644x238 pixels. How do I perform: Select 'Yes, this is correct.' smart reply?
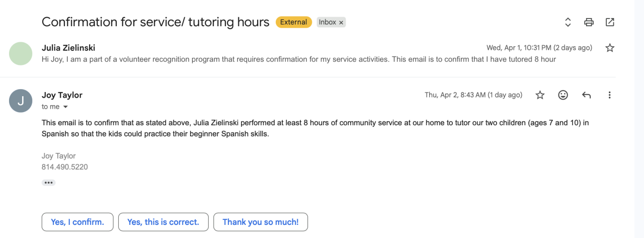pyautogui.click(x=163, y=222)
